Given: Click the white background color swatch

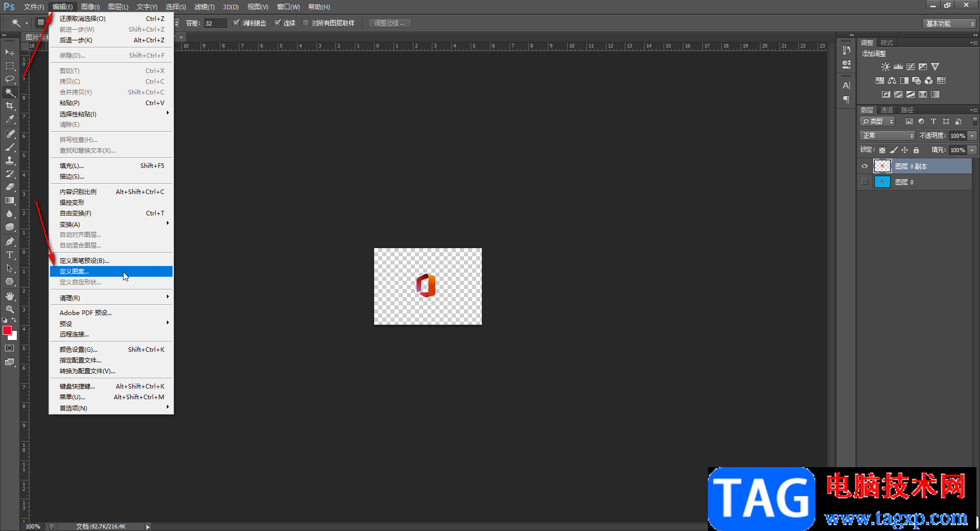Looking at the screenshot, I should click(14, 337).
